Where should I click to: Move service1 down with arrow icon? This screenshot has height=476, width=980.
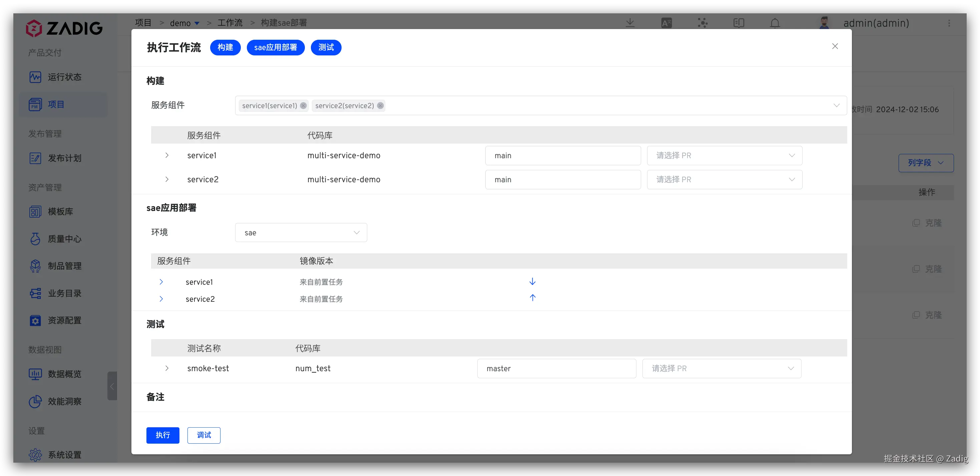pos(532,281)
